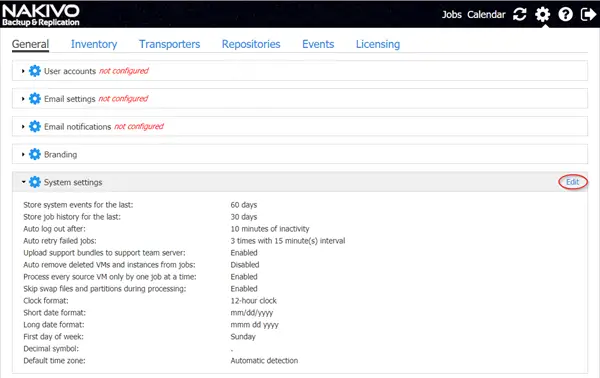Open the Repositories tab

pyautogui.click(x=251, y=44)
